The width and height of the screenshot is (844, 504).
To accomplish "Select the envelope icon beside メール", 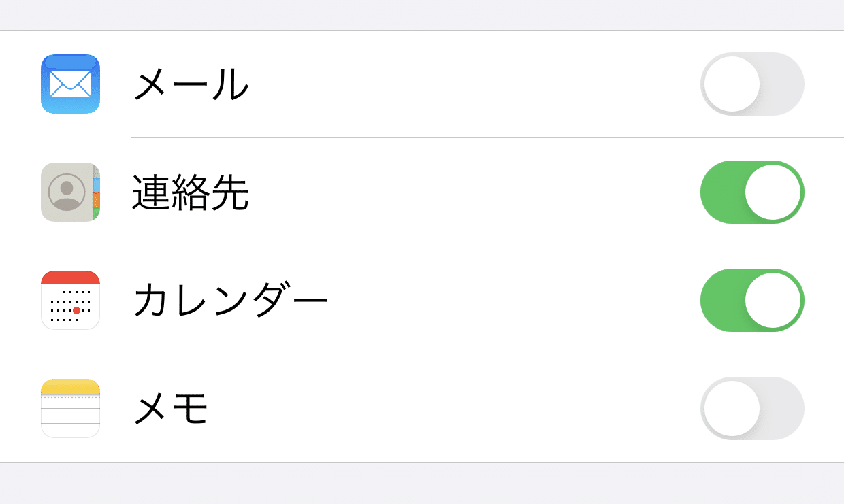I will tap(70, 84).
